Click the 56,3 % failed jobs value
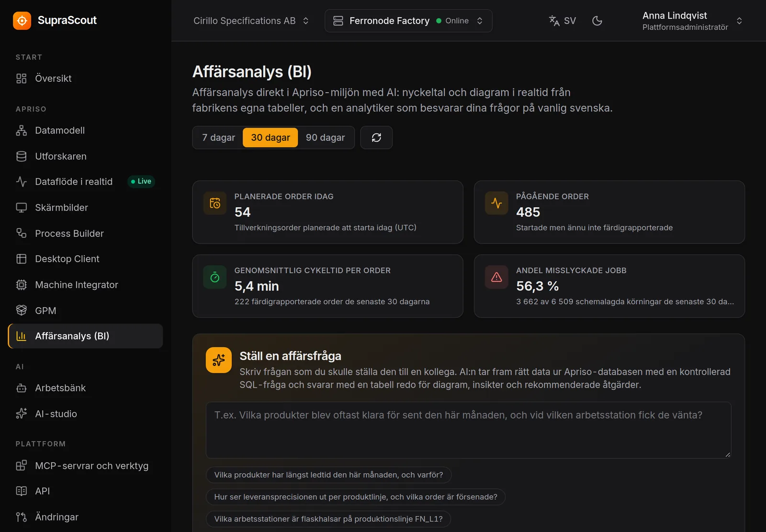The width and height of the screenshot is (766, 532). [x=537, y=286]
